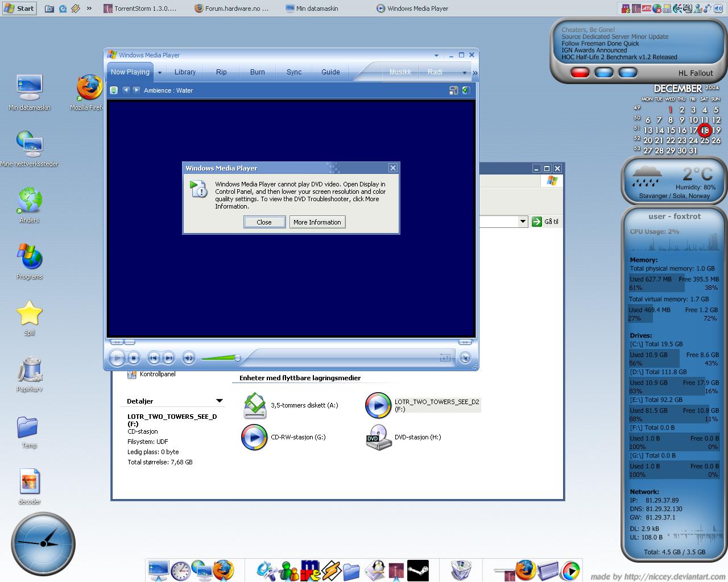This screenshot has width=728, height=582.
Task: Select the decoder file desktop icon
Action: point(30,486)
